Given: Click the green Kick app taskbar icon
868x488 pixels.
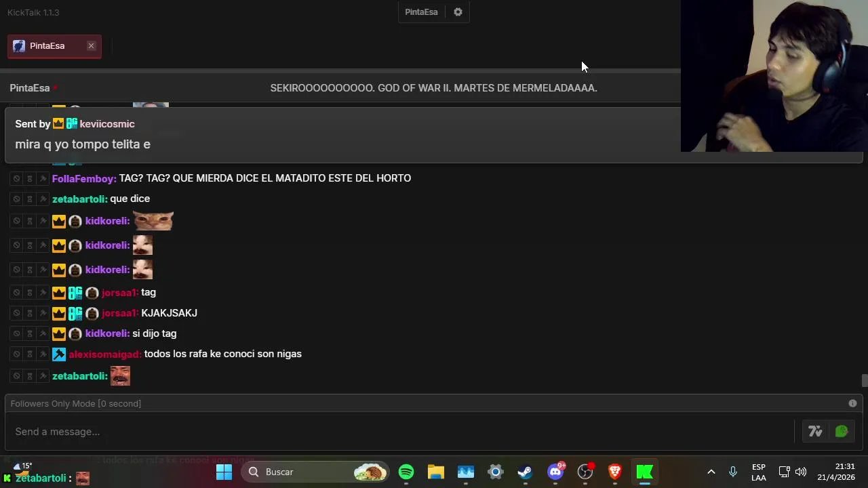Looking at the screenshot, I should (x=644, y=472).
